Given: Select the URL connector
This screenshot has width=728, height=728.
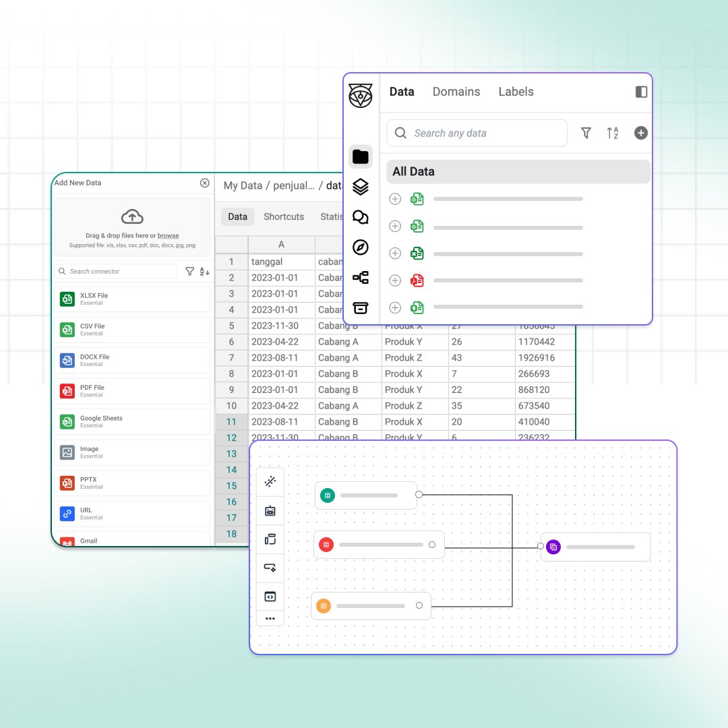Looking at the screenshot, I should click(132, 514).
